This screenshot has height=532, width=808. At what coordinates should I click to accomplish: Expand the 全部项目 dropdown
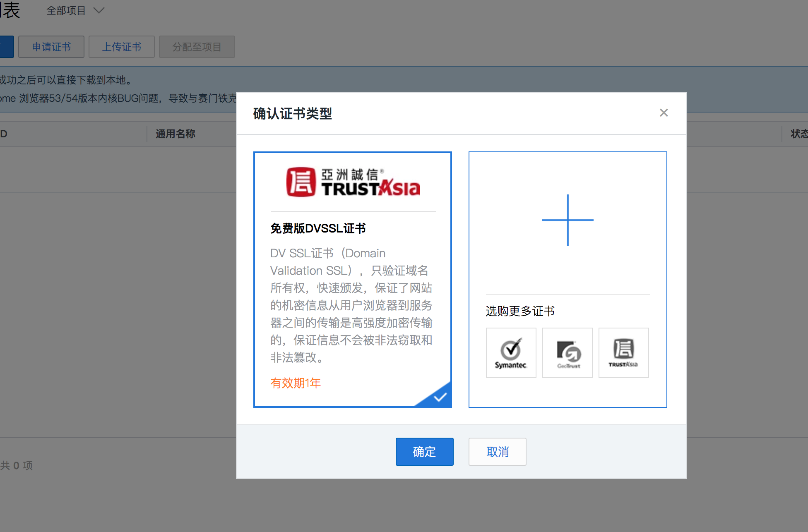tap(75, 10)
